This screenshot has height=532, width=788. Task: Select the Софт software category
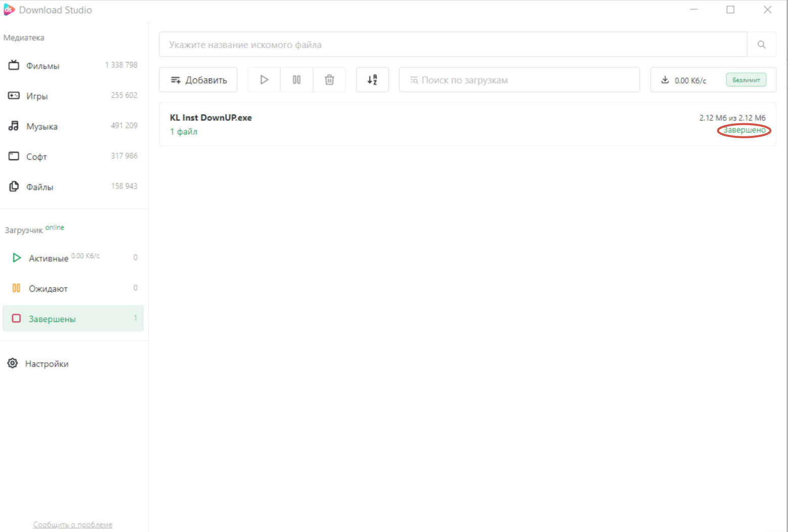[73, 156]
